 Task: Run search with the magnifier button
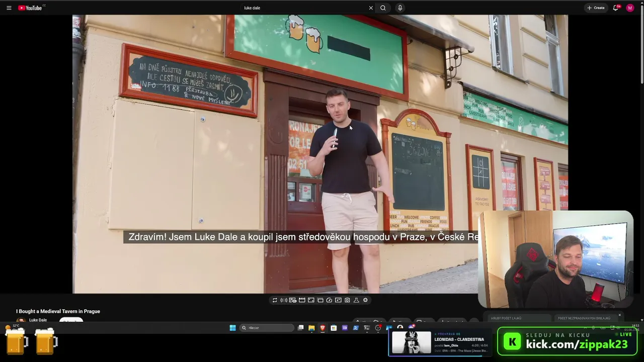383,8
